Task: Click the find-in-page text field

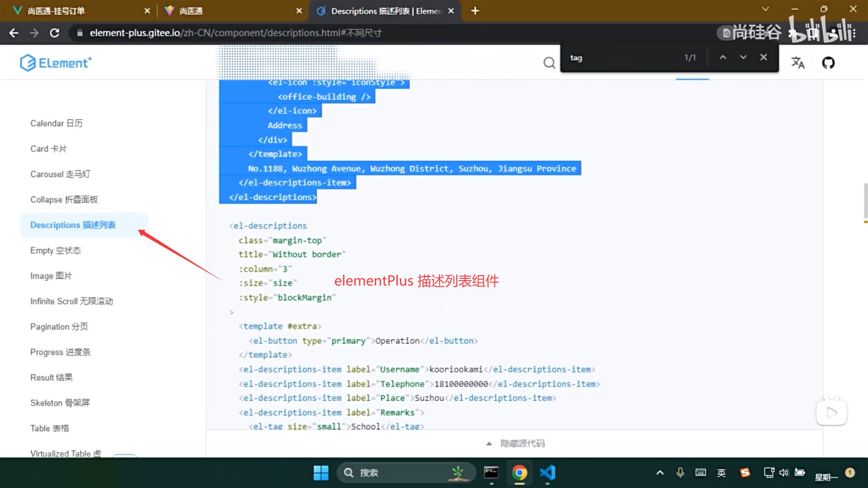Action: pos(624,58)
